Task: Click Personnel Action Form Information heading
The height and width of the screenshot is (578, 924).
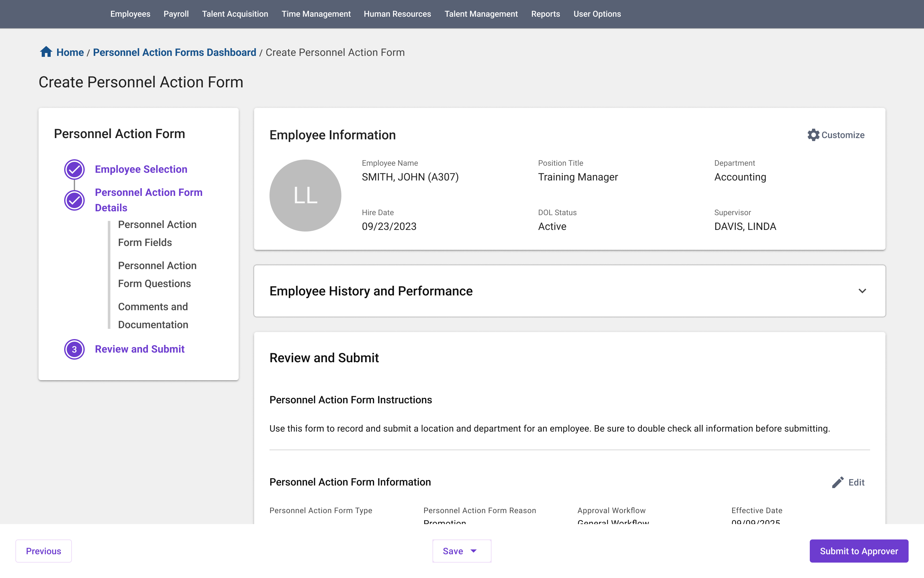Action: pos(350,482)
